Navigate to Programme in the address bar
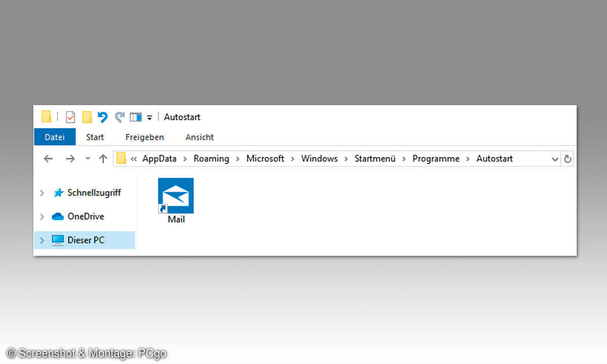This screenshot has width=607, height=364. 436,158
